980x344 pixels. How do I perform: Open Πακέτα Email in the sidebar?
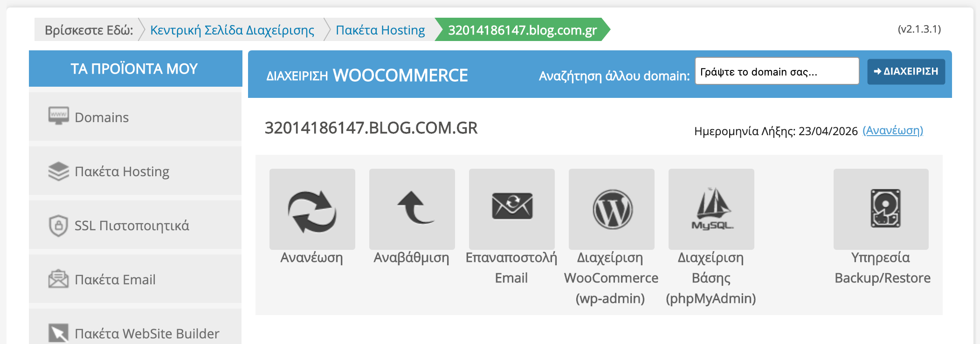pyautogui.click(x=135, y=279)
